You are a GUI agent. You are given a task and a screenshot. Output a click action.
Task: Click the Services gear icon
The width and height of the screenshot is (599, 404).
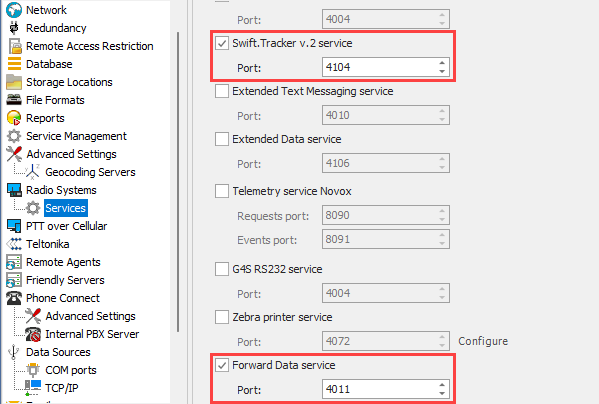coord(33,208)
